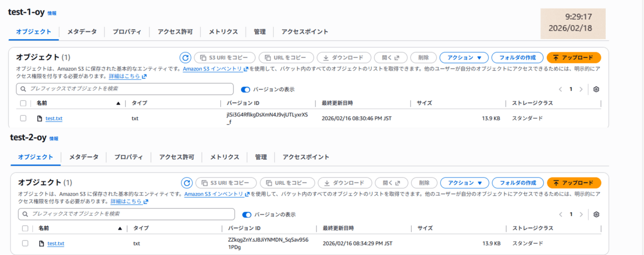Open table settings gear for test-1-oy
Screen dimensions: 644x255
(596, 89)
